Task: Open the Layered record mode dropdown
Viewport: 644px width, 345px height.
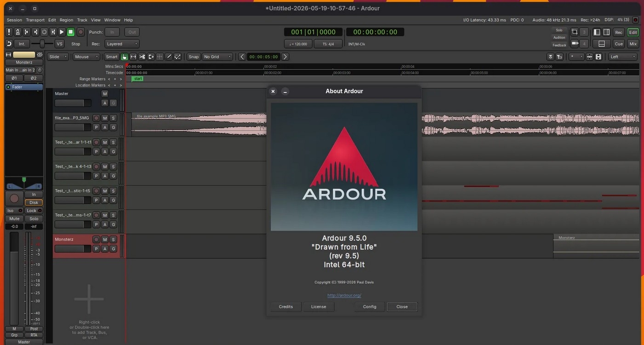Action: [122, 44]
